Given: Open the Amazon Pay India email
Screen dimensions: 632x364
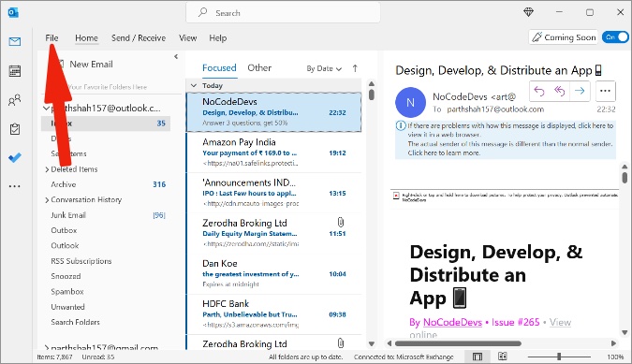Looking at the screenshot, I should pos(274,153).
